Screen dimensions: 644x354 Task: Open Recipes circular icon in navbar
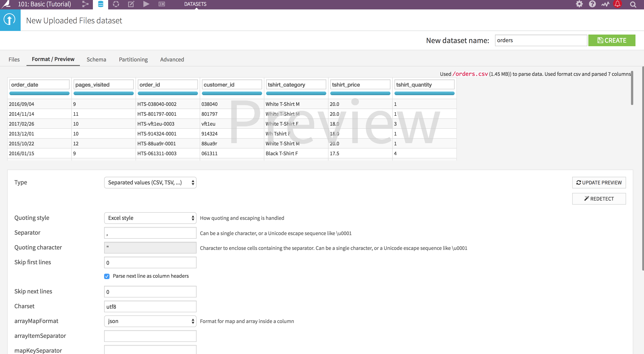tap(116, 4)
